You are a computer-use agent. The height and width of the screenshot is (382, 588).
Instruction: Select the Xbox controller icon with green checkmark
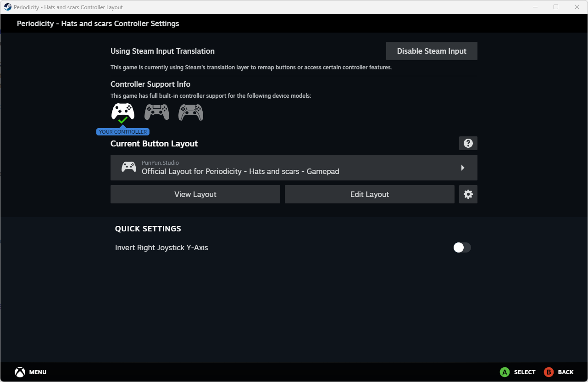coord(123,113)
